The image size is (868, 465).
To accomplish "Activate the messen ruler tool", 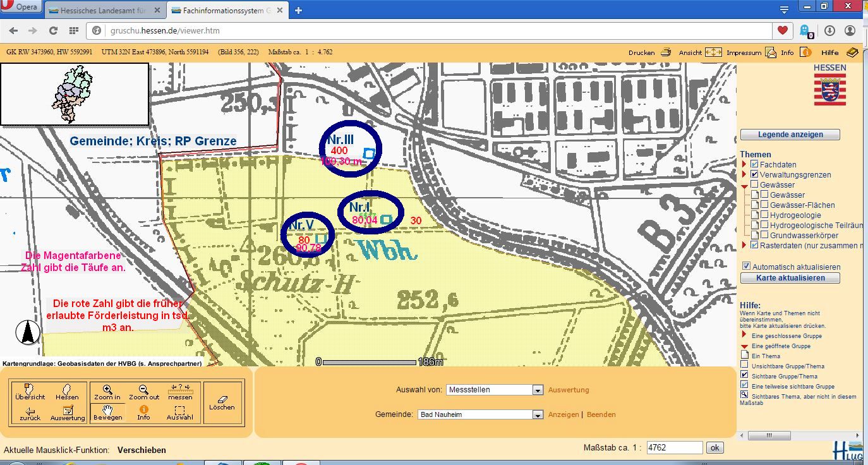I will 180,392.
